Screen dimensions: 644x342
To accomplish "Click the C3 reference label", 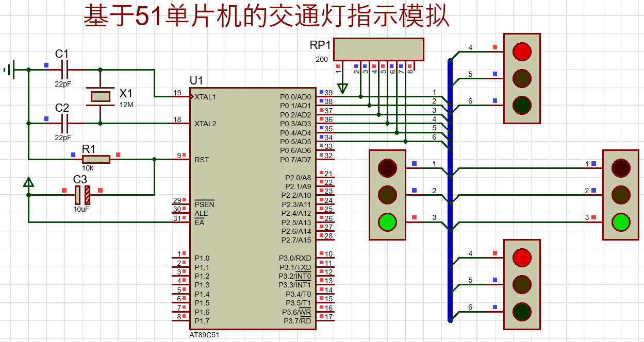I will tap(80, 180).
